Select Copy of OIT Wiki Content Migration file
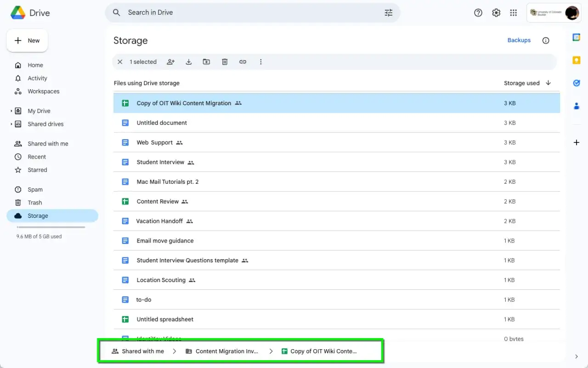588x368 pixels. click(x=337, y=103)
